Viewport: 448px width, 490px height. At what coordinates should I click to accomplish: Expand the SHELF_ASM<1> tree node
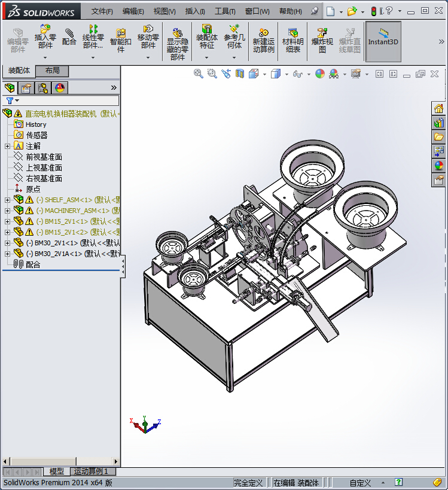click(x=8, y=200)
